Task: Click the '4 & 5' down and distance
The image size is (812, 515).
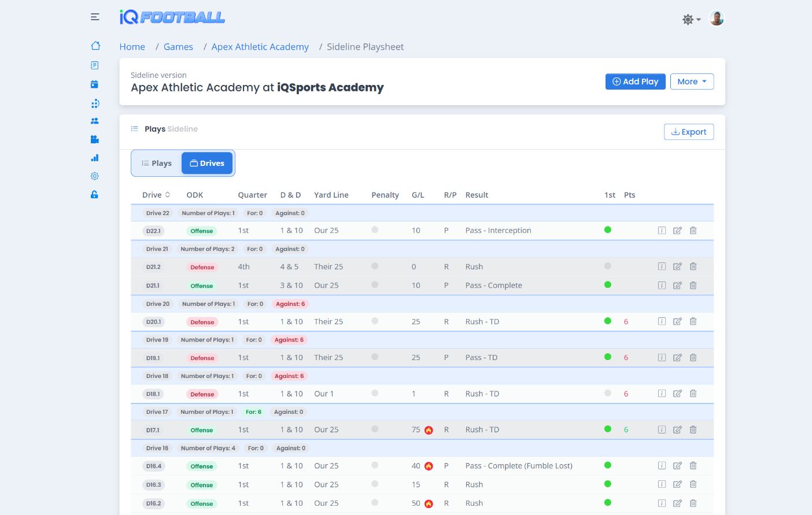Action: pyautogui.click(x=289, y=267)
